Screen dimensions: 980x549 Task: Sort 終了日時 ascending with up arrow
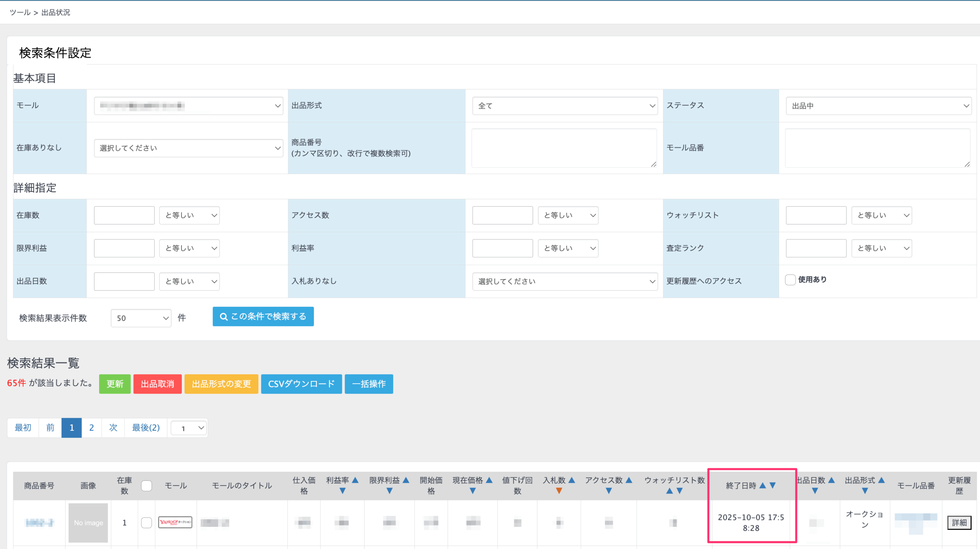tap(762, 485)
